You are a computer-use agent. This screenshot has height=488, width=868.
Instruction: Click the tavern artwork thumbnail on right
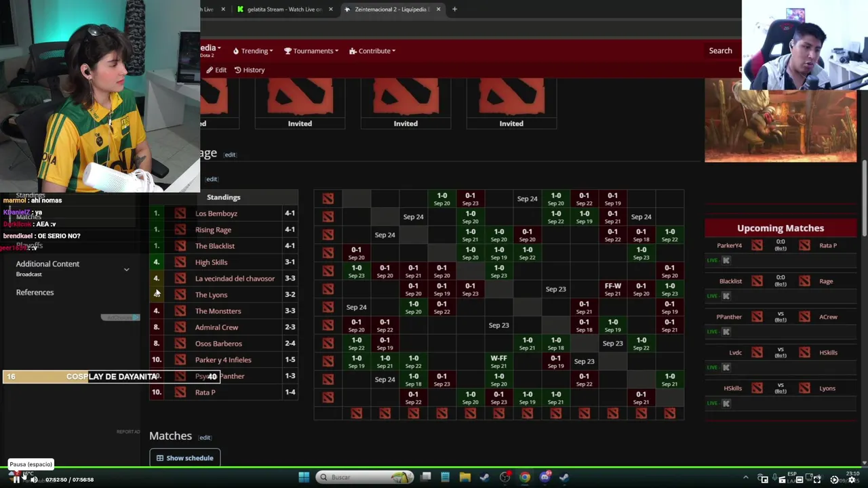tap(781, 121)
